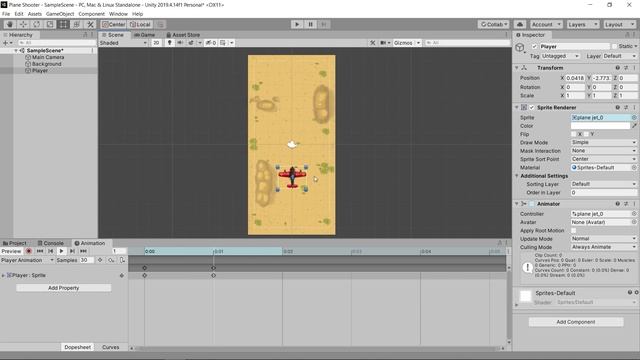Click keyframe diamond beside Player : Sprite
This screenshot has width=640, height=360.
(x=122, y=276)
